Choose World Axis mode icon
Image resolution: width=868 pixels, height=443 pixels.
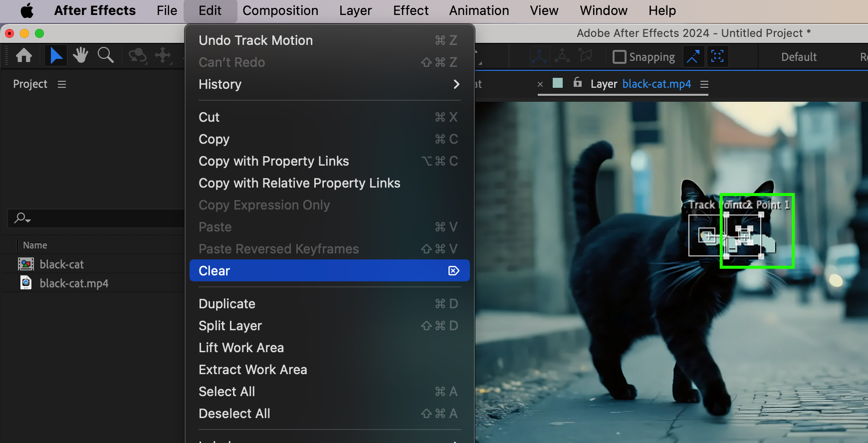[562, 56]
